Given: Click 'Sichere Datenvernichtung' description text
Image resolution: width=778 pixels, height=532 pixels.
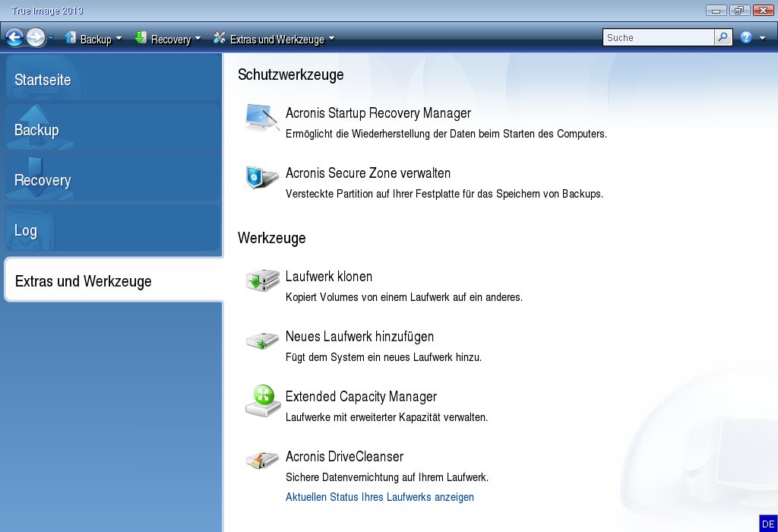Looking at the screenshot, I should coord(387,477).
